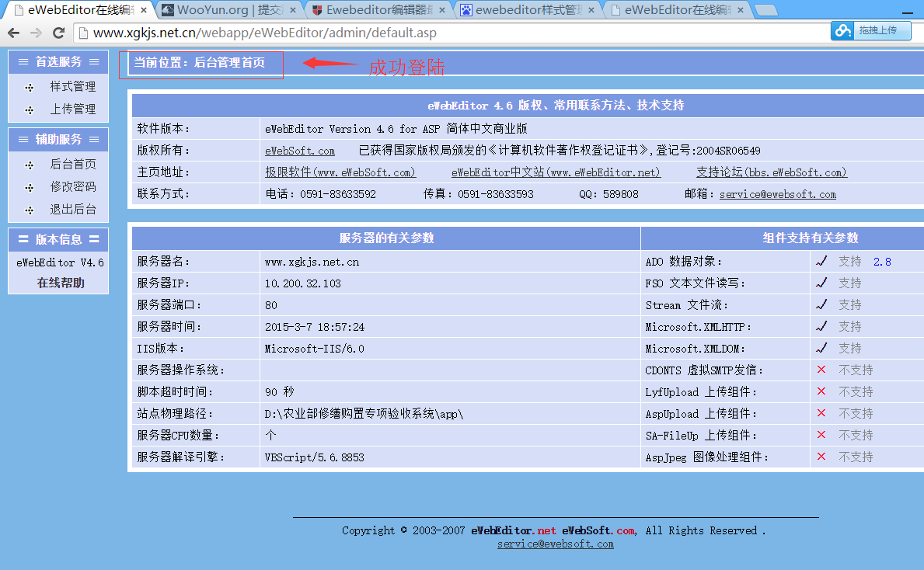Click the shield favicon on Ewebeditor编辑器 tab
Viewport: 924px width, 570px height.
coord(317,10)
